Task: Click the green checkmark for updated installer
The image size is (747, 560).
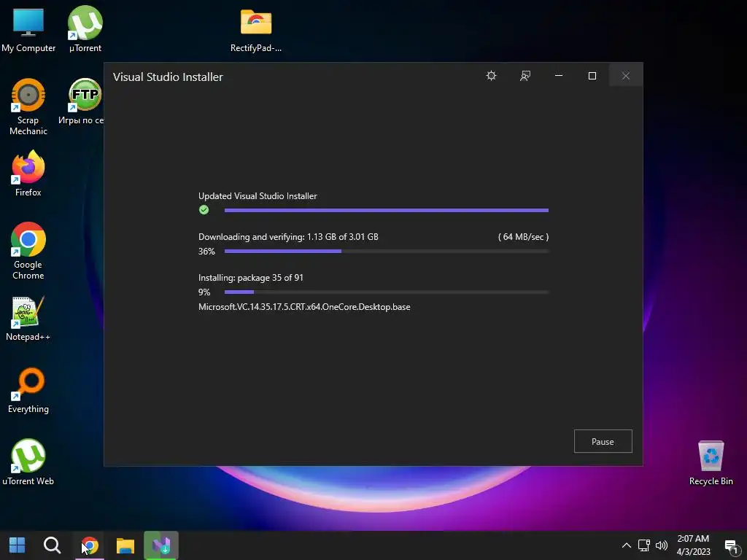Action: (204, 210)
